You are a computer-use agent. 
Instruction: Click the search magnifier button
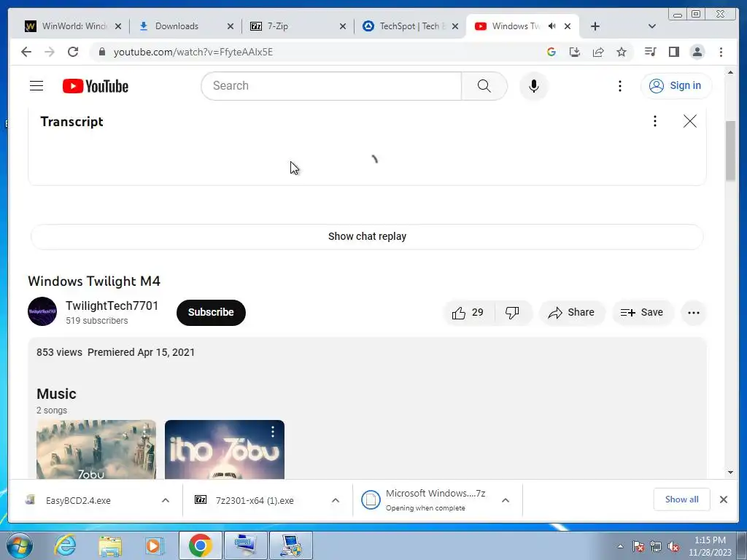point(484,86)
